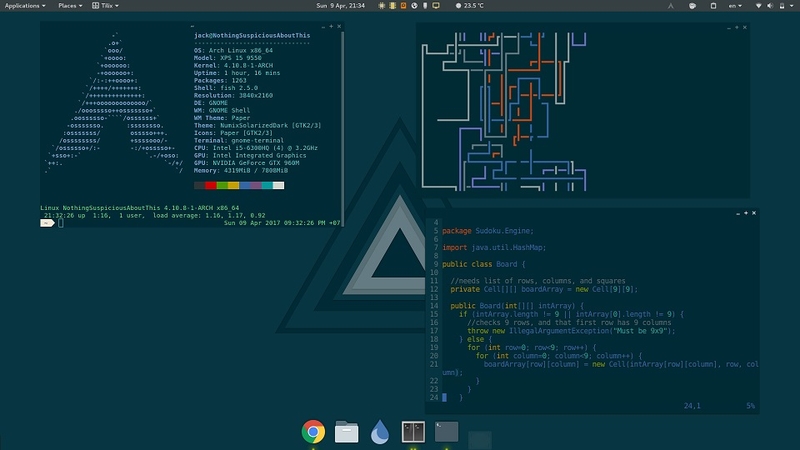800x450 pixels.
Task: Open Deluge water drop icon in dock
Action: 380,431
